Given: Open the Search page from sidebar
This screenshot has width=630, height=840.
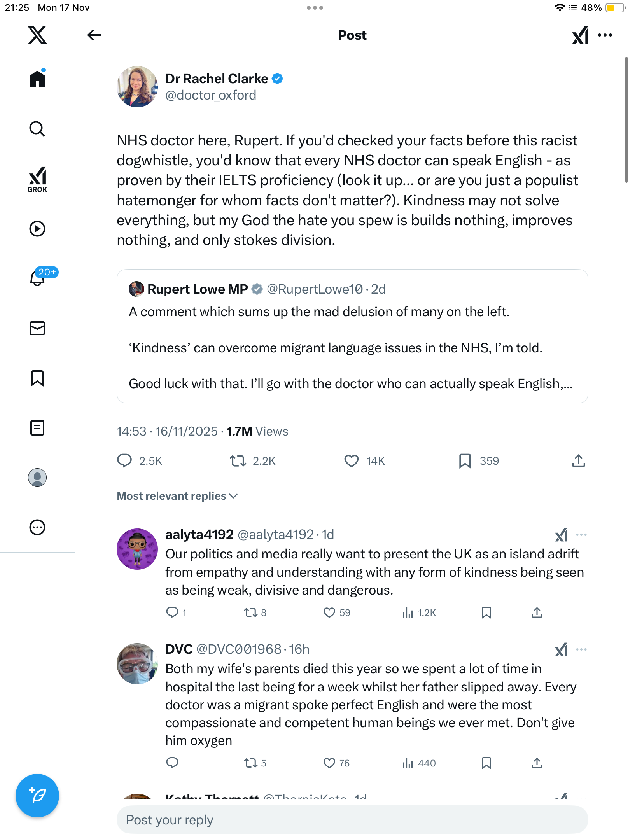Looking at the screenshot, I should click(x=37, y=129).
